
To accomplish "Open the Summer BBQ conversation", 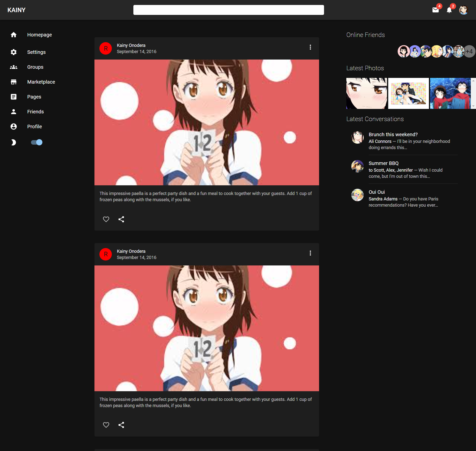I will (405, 169).
